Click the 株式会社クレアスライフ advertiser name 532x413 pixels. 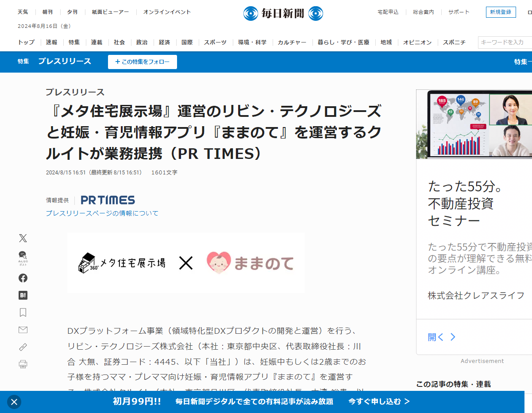(476, 295)
